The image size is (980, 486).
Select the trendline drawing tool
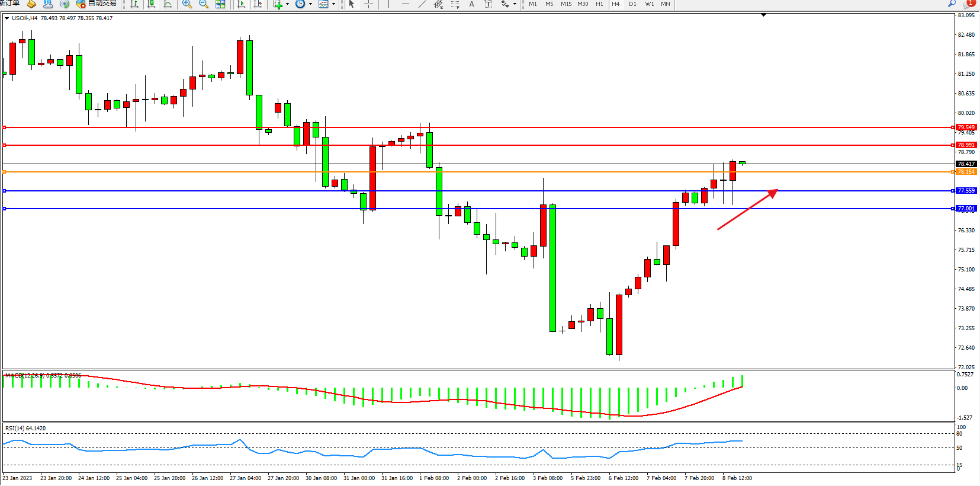422,4
